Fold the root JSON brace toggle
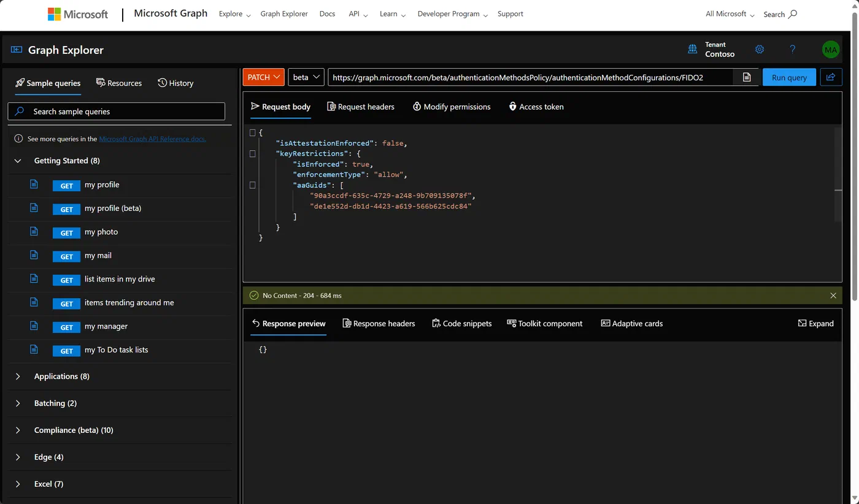This screenshot has height=504, width=859. (252, 132)
